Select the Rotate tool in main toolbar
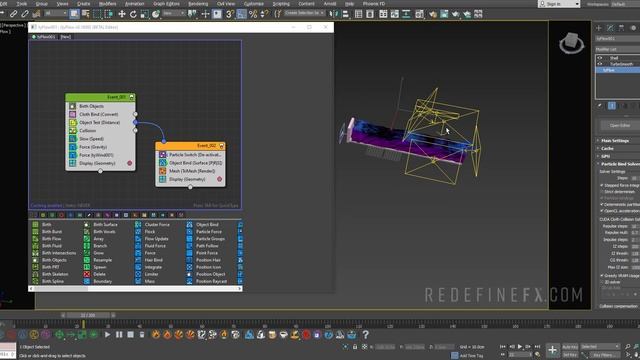 [x=133, y=14]
